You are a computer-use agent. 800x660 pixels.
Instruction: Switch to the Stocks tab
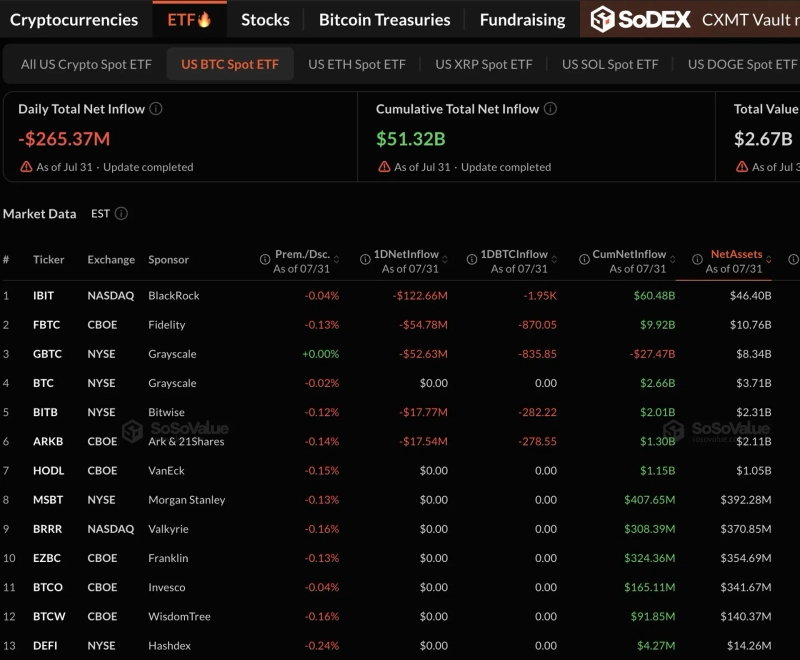coord(265,20)
